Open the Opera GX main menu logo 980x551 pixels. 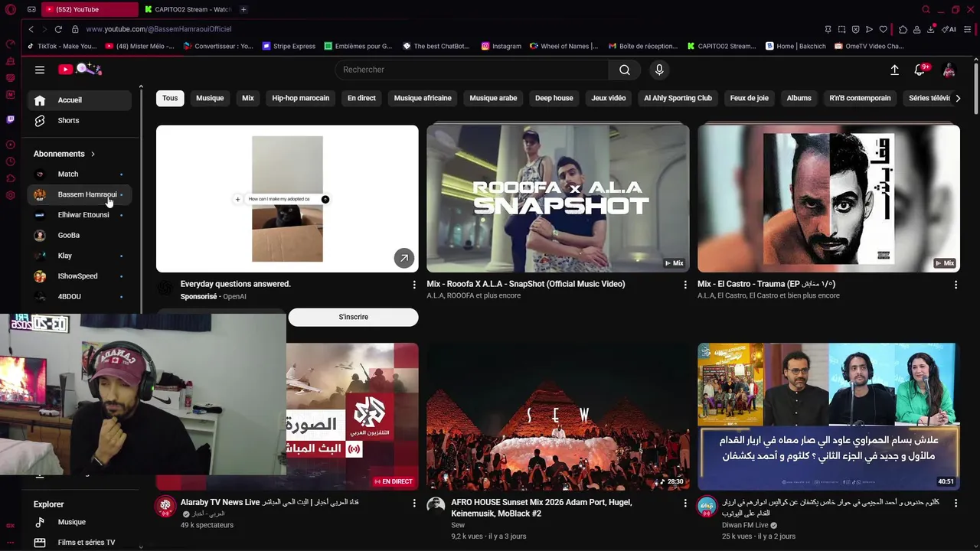coord(10,9)
